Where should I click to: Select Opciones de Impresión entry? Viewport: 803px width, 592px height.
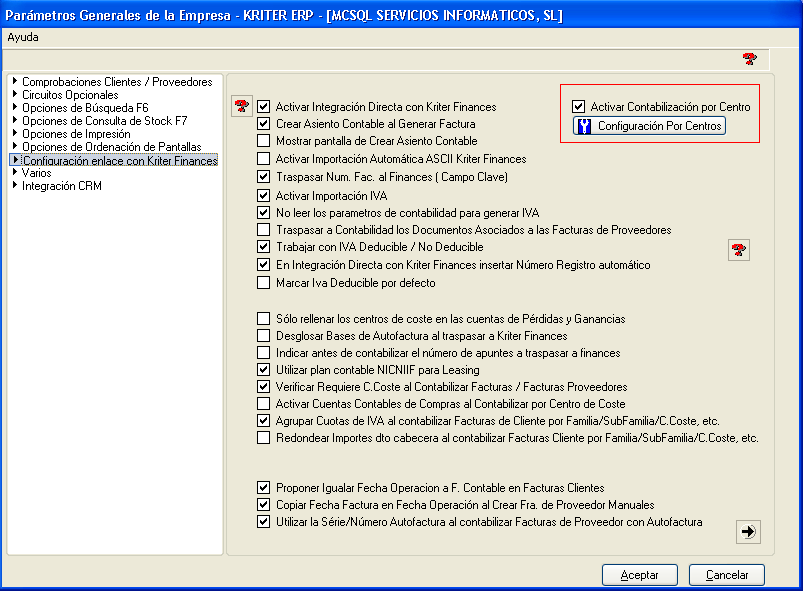click(76, 134)
